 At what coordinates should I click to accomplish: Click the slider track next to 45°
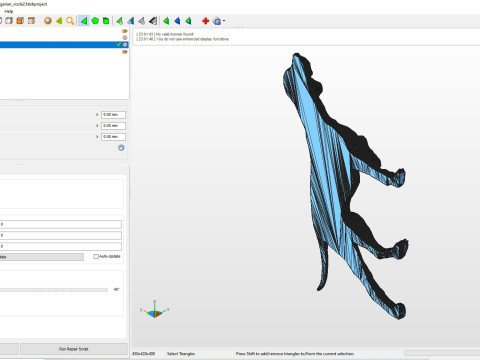pos(53,290)
